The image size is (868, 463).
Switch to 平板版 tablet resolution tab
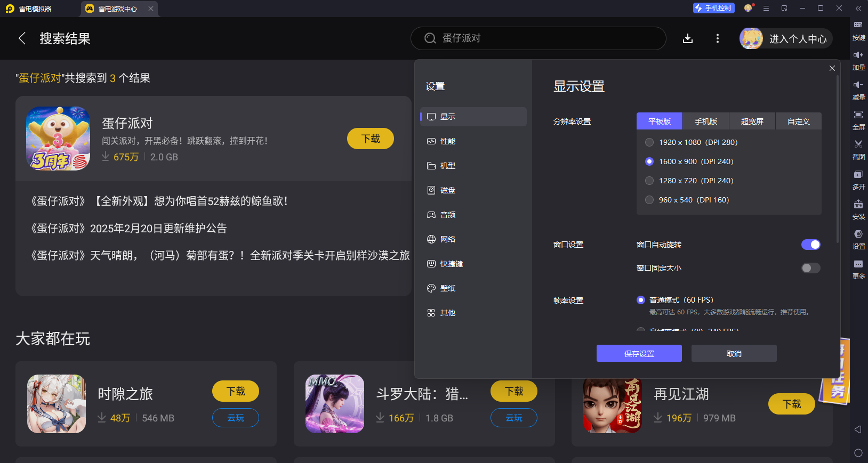click(x=660, y=121)
